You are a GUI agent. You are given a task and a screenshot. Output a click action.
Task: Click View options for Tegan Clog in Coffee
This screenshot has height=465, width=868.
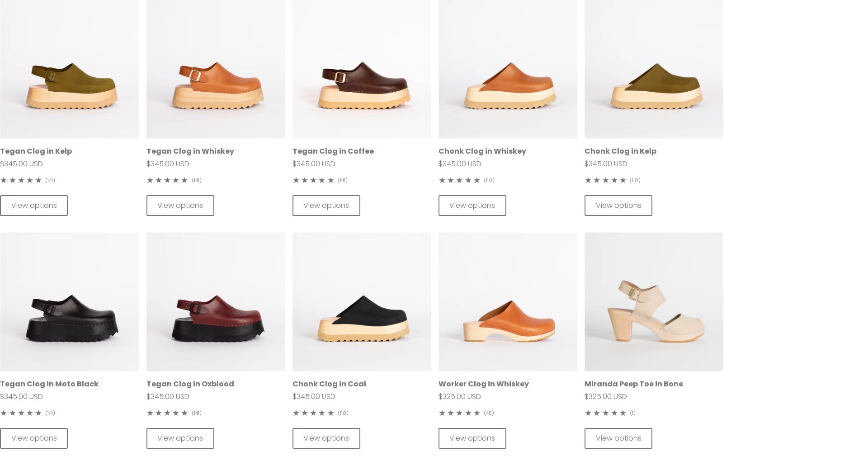coord(326,205)
